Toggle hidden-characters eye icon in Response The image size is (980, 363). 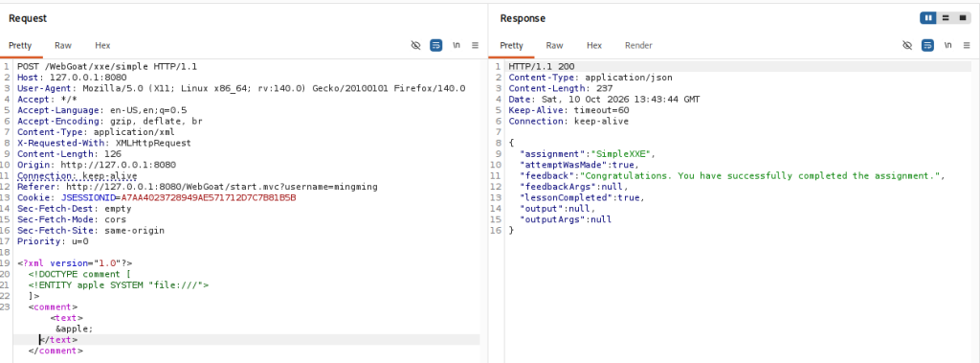(x=907, y=45)
